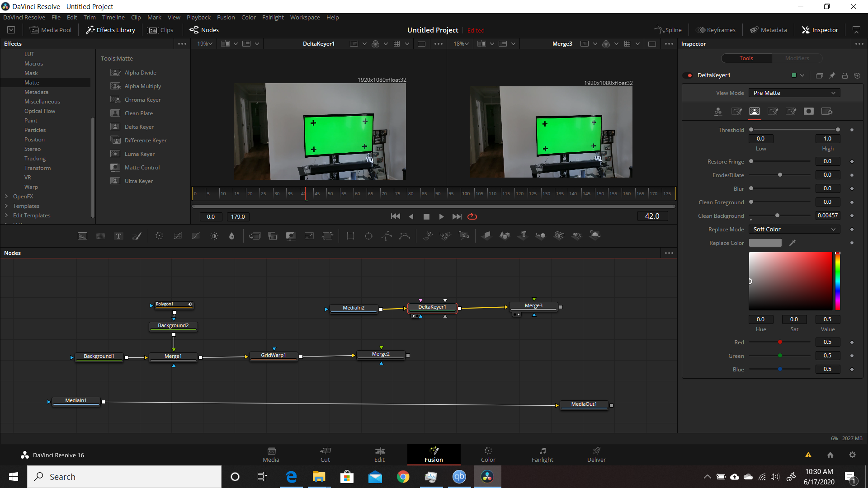
Task: Open the Replace Mode Soft Color dropdown
Action: [x=794, y=230]
